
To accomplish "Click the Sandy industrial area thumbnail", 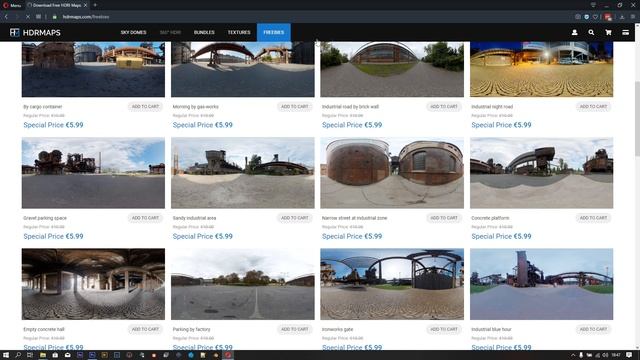I will (x=243, y=173).
